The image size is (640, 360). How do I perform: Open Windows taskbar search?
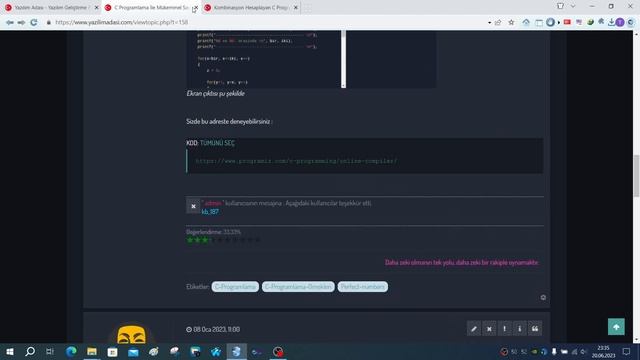pos(30,351)
